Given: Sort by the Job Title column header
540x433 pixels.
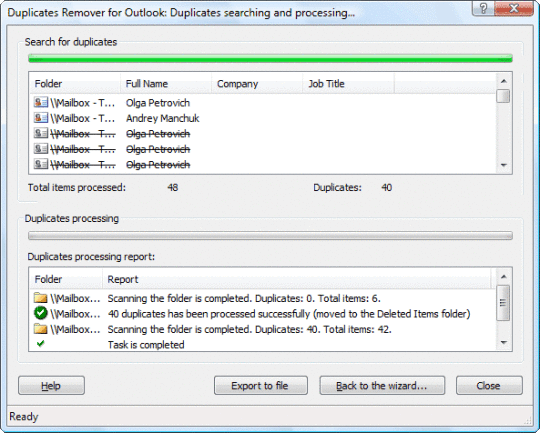Looking at the screenshot, I should point(348,84).
